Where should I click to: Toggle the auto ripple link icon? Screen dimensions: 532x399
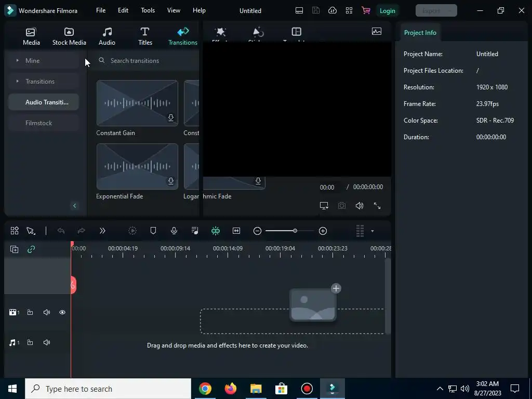pyautogui.click(x=31, y=249)
